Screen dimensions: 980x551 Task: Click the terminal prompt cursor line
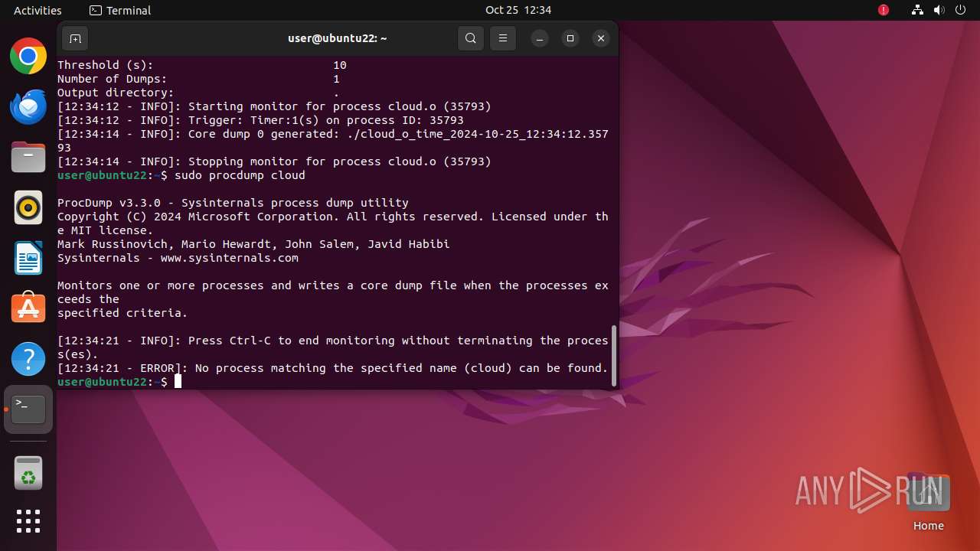click(119, 382)
